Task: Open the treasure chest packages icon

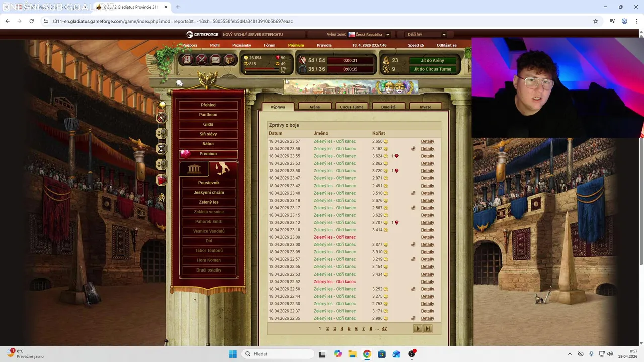Action: 229,60
